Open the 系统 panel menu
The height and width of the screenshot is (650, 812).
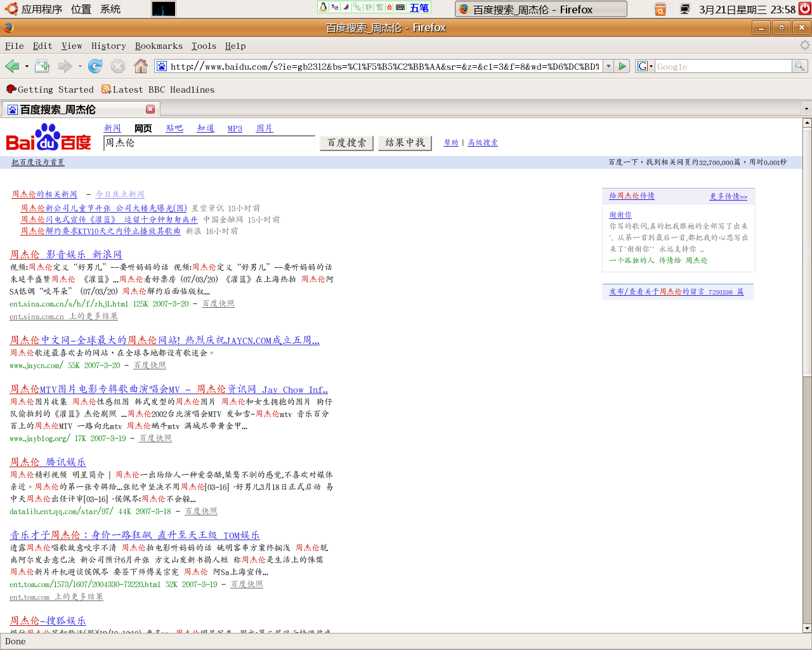[110, 9]
